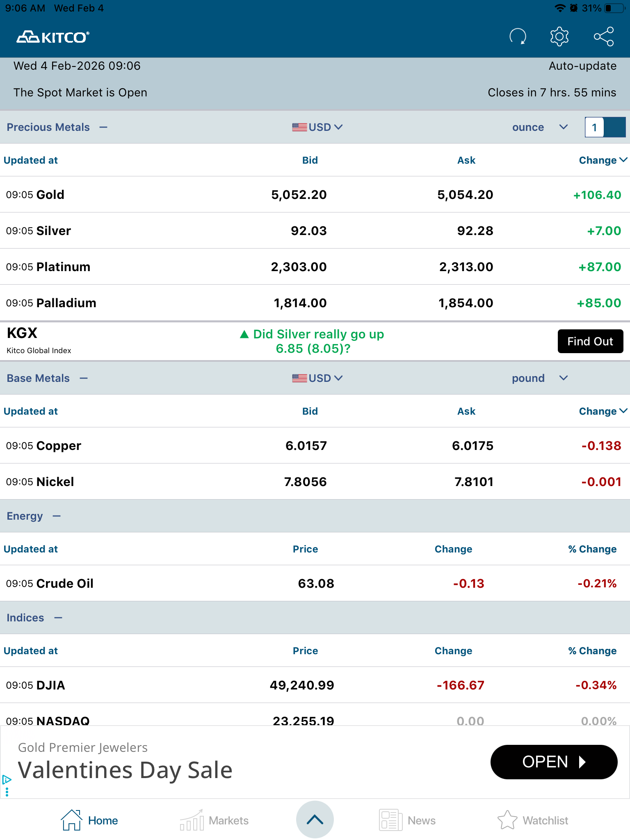Open the Nickel row
Viewport: 630px width, 840px height.
[x=315, y=482]
